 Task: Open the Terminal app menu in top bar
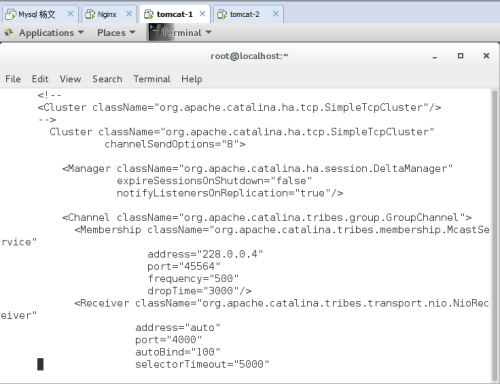[x=186, y=33]
